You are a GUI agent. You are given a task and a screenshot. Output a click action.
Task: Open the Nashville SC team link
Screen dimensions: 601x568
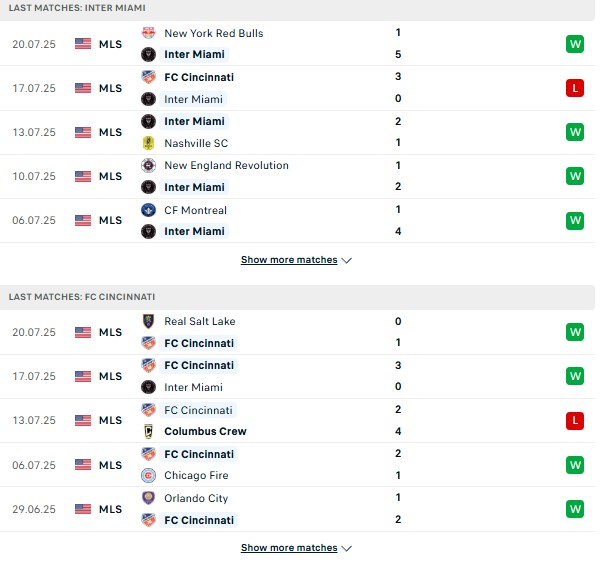(196, 143)
